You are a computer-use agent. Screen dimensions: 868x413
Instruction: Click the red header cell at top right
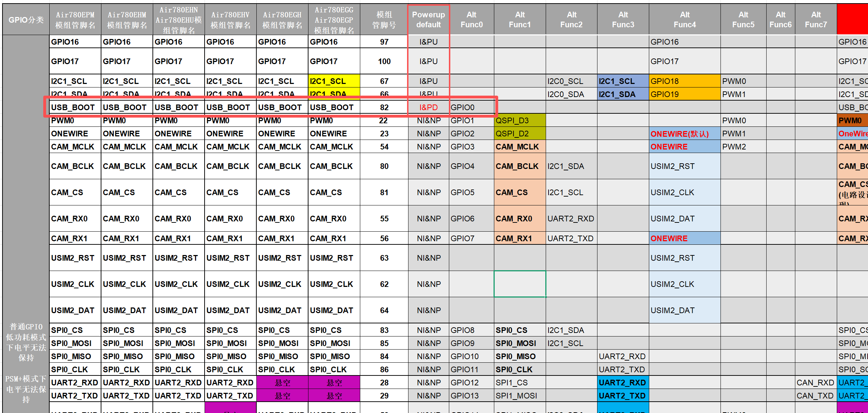tap(852, 20)
